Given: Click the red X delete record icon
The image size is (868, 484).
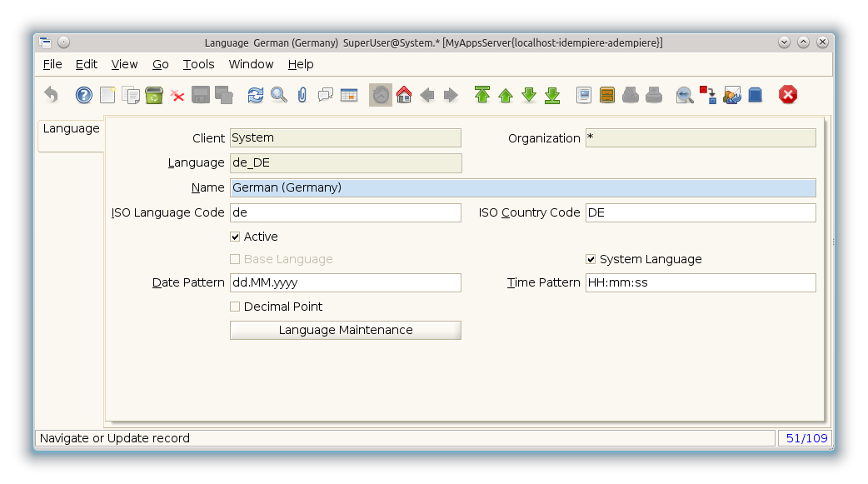Looking at the screenshot, I should click(177, 95).
